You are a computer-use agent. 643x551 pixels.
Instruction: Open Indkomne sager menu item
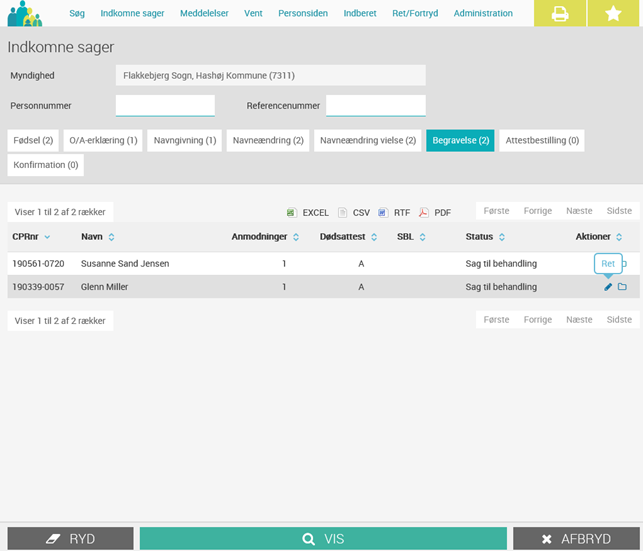132,13
